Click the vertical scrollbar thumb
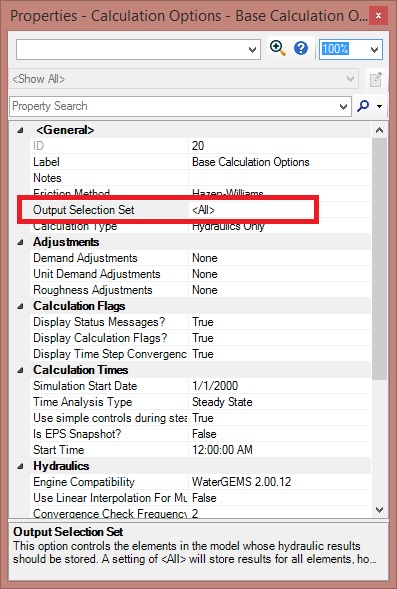 coord(379,259)
